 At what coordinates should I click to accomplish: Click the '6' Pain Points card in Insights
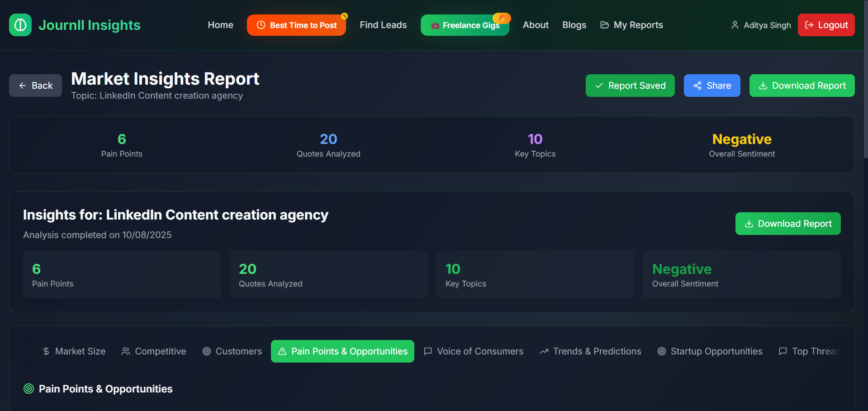tap(122, 275)
